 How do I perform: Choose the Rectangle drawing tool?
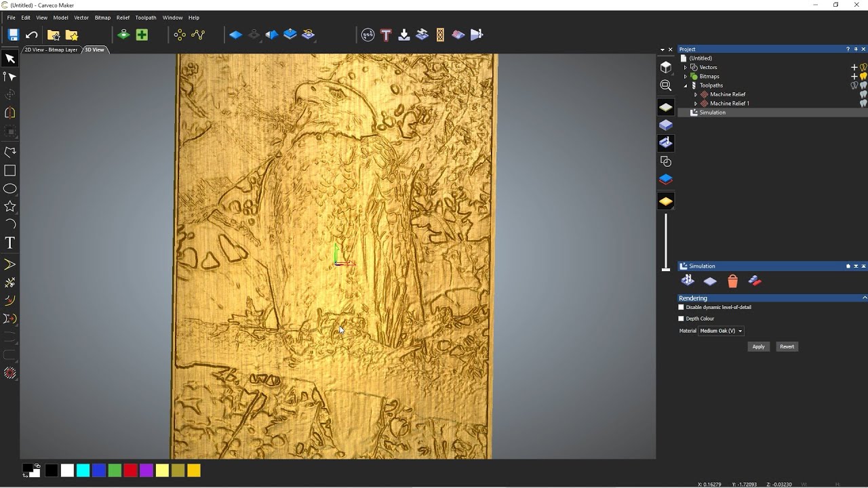tap(10, 170)
